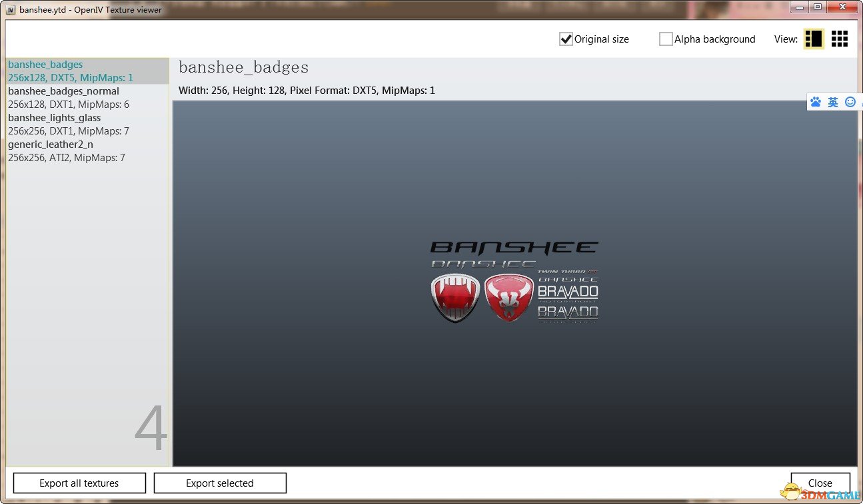The image size is (863, 504).
Task: Click the Export selected button
Action: (220, 483)
